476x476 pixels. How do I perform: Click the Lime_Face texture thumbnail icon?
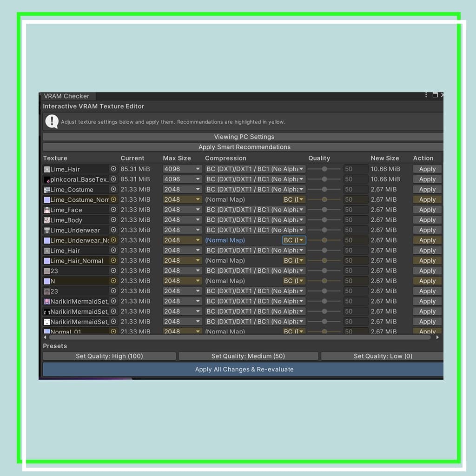pos(47,210)
